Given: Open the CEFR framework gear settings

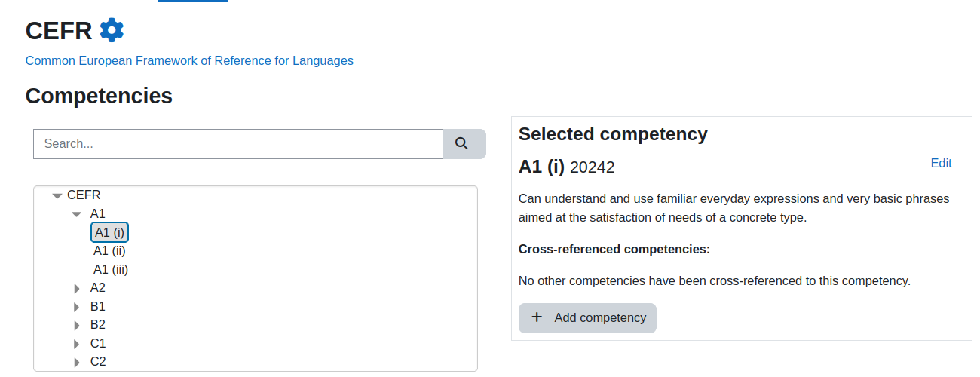Looking at the screenshot, I should tap(112, 30).
